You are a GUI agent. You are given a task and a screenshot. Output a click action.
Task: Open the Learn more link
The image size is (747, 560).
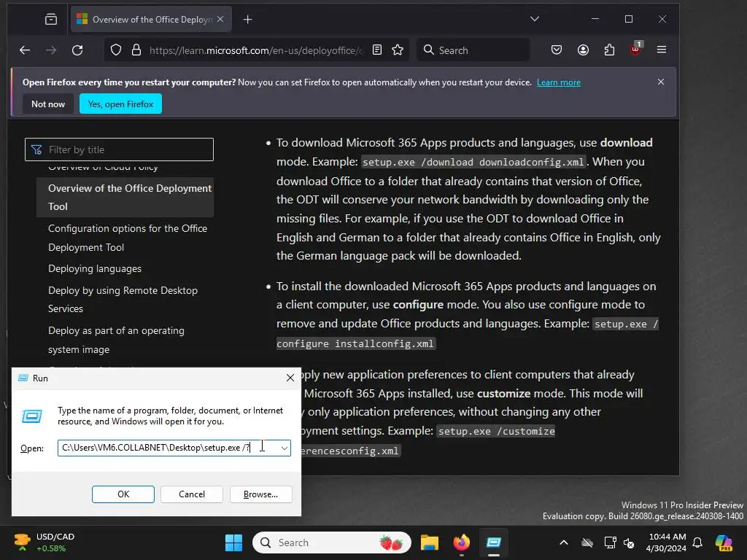pos(558,82)
